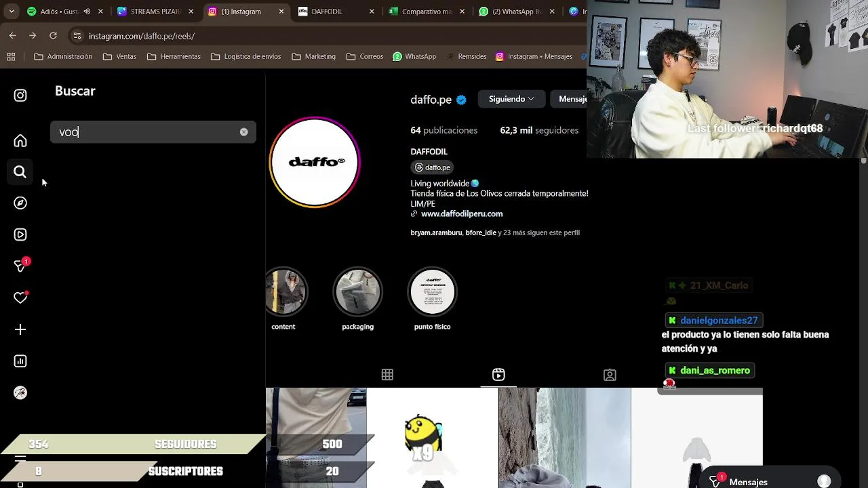The height and width of the screenshot is (488, 868).
Task: Open Correos bookmarks folder
Action: [365, 56]
